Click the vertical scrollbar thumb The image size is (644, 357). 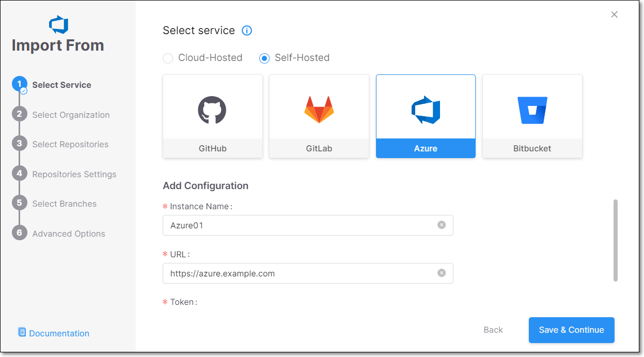coord(616,240)
